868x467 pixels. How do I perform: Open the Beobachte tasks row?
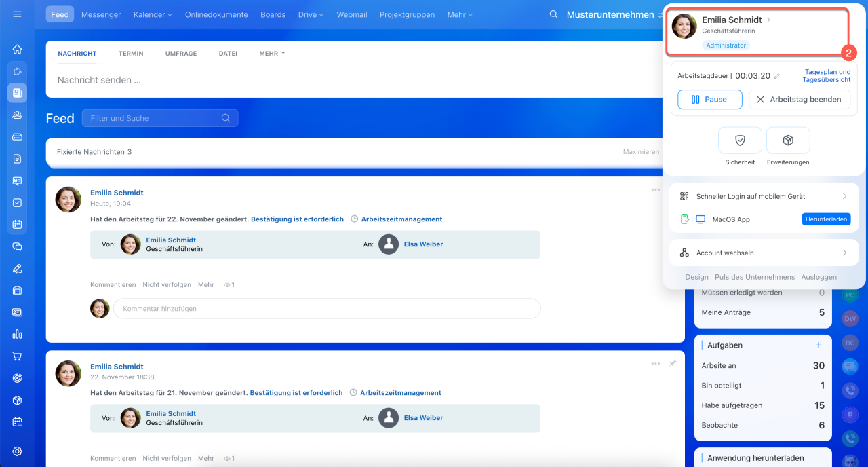[x=763, y=425]
